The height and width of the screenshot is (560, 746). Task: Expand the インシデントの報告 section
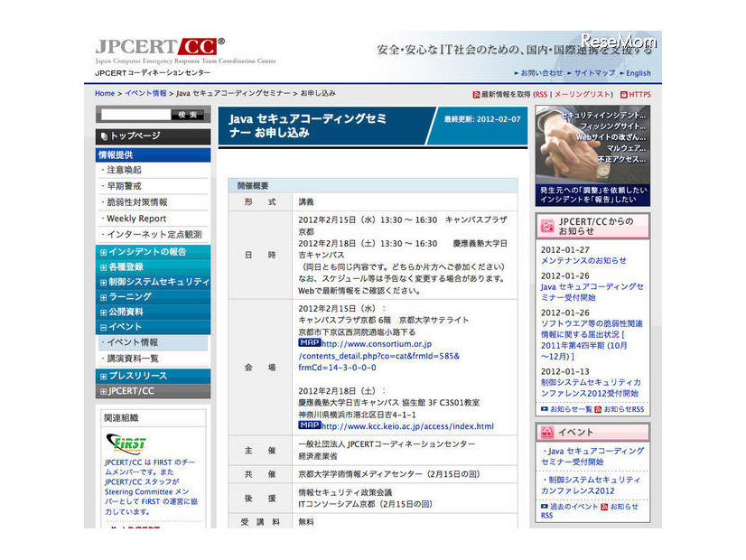103,252
